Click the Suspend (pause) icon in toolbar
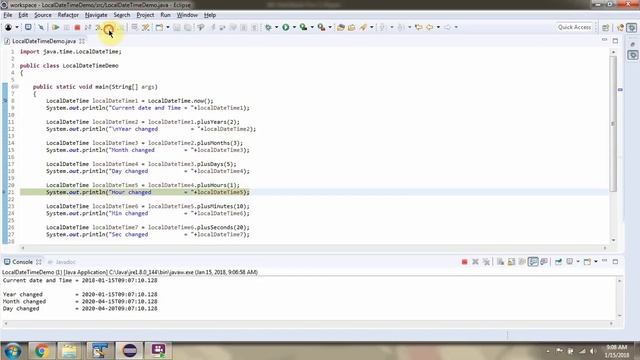Viewport: 640px width, 360px height. point(67,27)
